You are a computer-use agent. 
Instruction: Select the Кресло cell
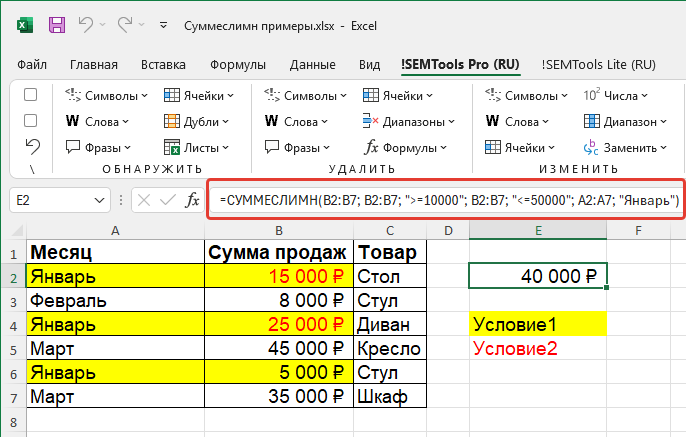click(390, 348)
